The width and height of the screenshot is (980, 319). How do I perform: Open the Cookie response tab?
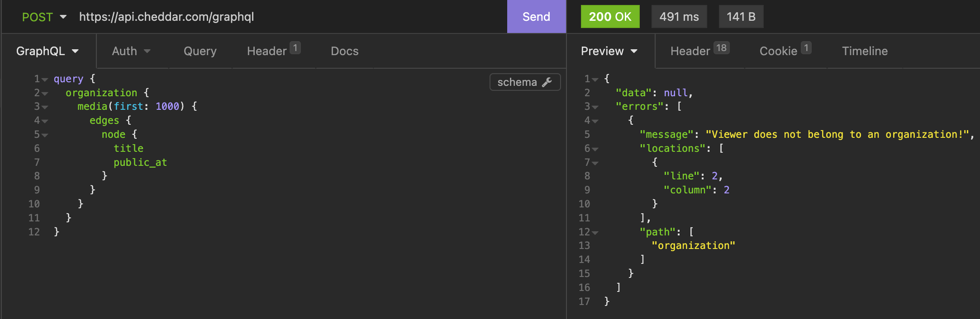785,51
